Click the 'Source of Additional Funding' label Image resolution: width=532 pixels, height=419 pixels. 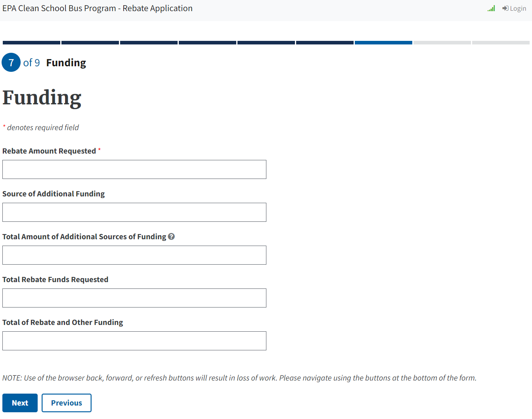54,194
